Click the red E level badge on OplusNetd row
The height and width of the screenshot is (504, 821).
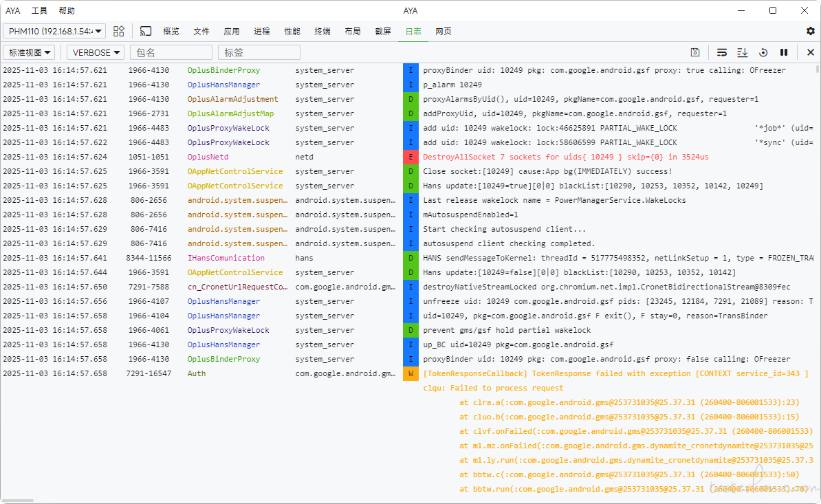click(410, 157)
